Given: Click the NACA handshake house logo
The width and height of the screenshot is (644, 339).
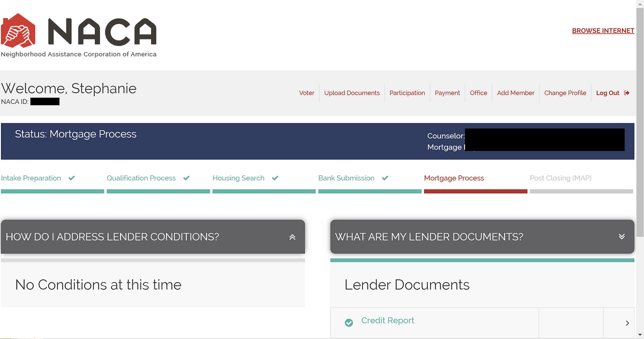Looking at the screenshot, I should pos(18,30).
